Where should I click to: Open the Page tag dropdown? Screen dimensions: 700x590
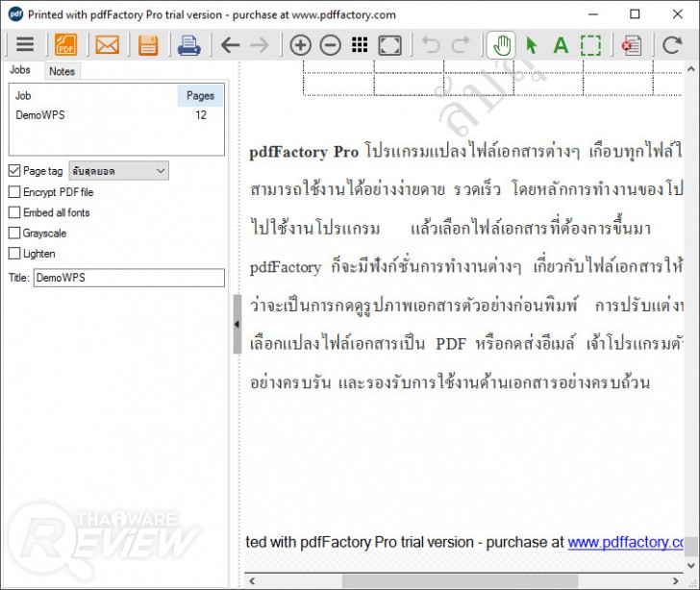click(119, 170)
